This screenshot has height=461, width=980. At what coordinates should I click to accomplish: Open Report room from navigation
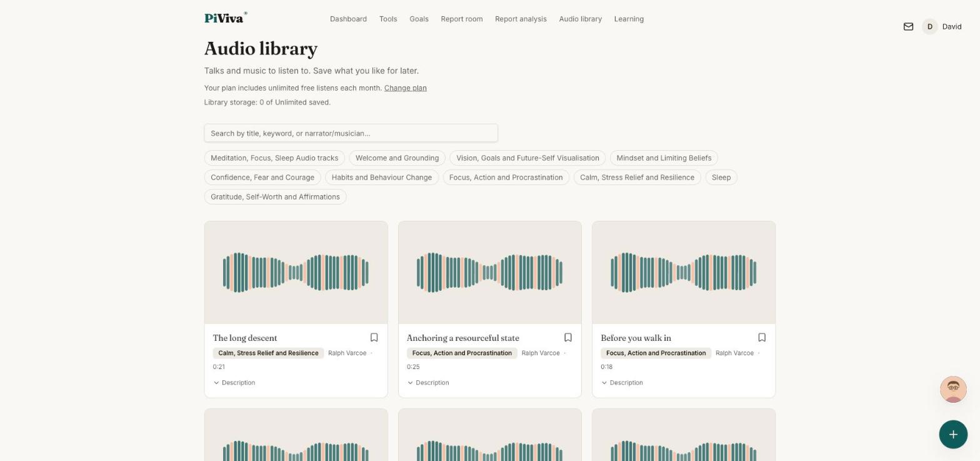(461, 19)
